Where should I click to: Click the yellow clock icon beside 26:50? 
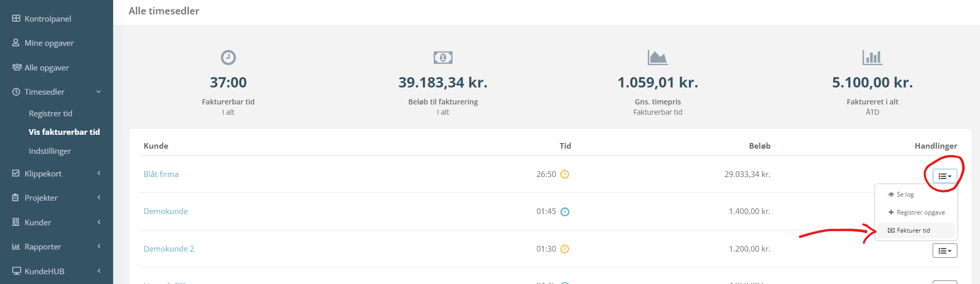click(x=565, y=174)
